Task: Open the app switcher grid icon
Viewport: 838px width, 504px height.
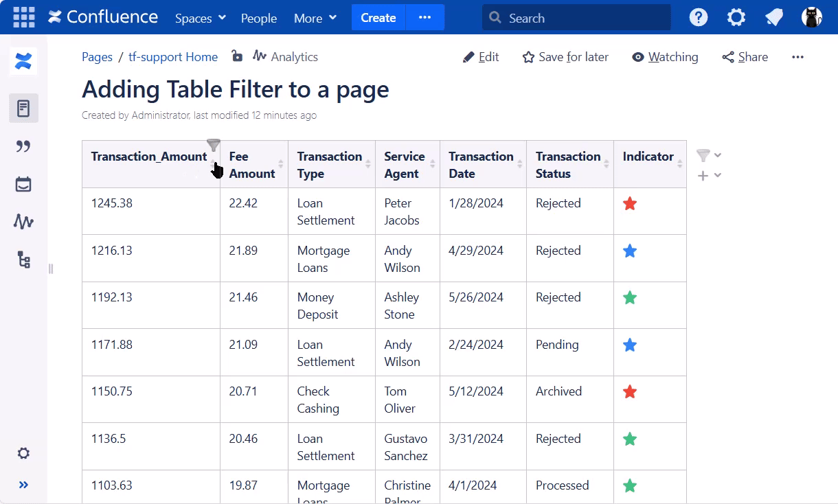Action: pos(23,17)
